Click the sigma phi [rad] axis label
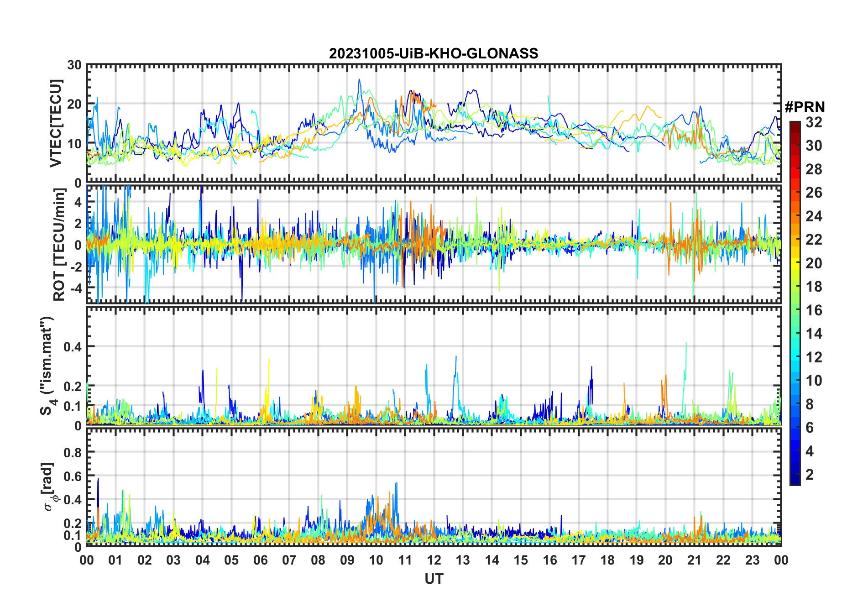Viewport: 868px width, 607px height. (49, 487)
